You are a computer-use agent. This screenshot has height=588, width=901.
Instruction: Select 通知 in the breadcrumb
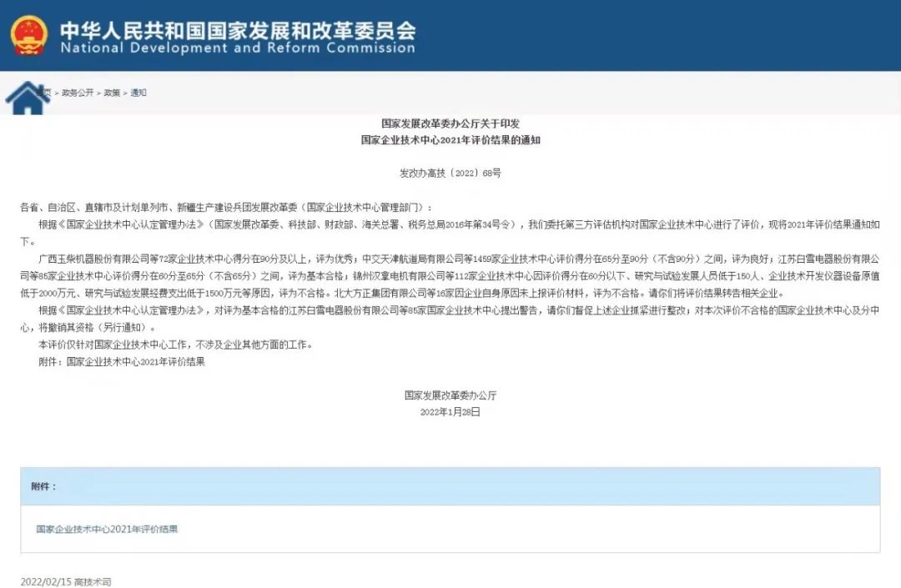(x=138, y=93)
